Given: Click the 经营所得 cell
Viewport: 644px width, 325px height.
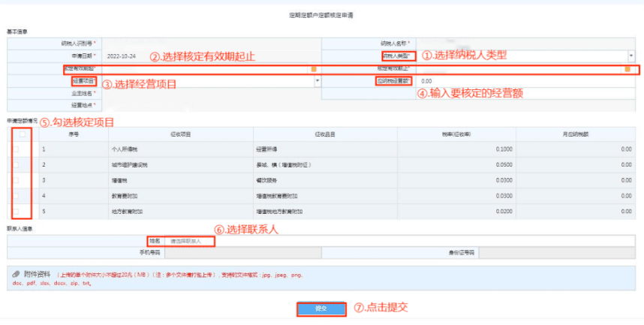Looking at the screenshot, I should tap(325, 149).
